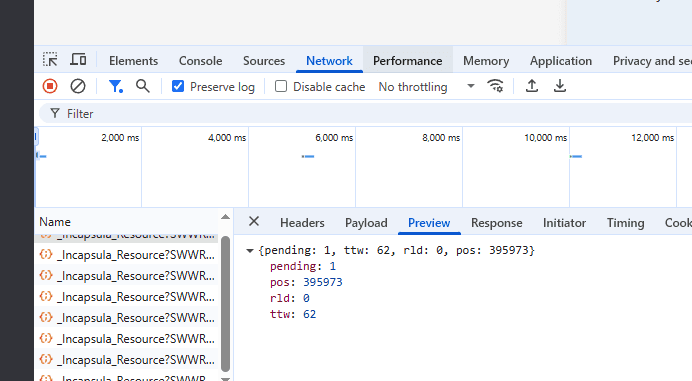Open the Performance panel tab
The image size is (692, 381).
coord(407,61)
